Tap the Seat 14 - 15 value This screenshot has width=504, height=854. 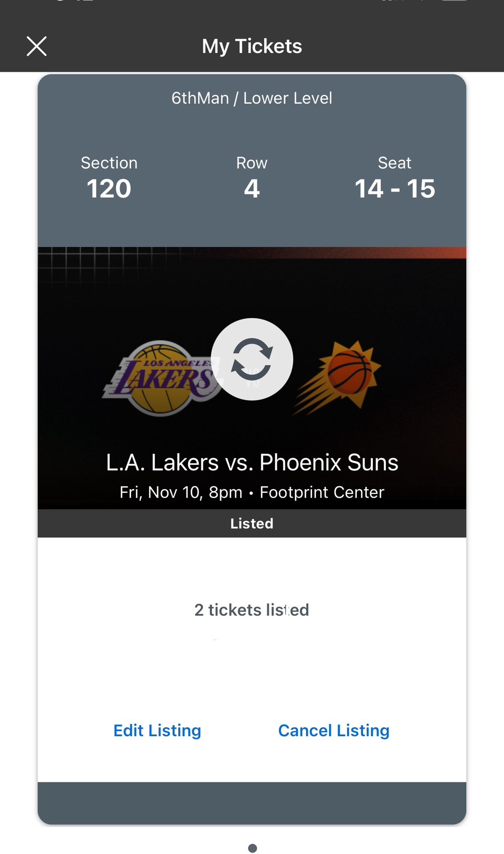coord(395,189)
